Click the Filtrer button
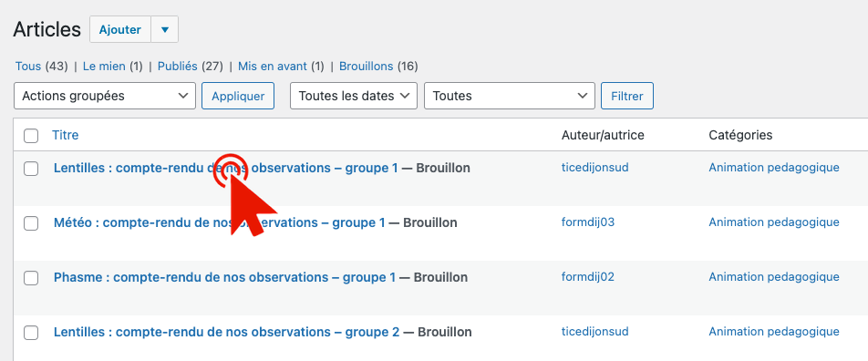This screenshot has height=361, width=868. click(627, 96)
